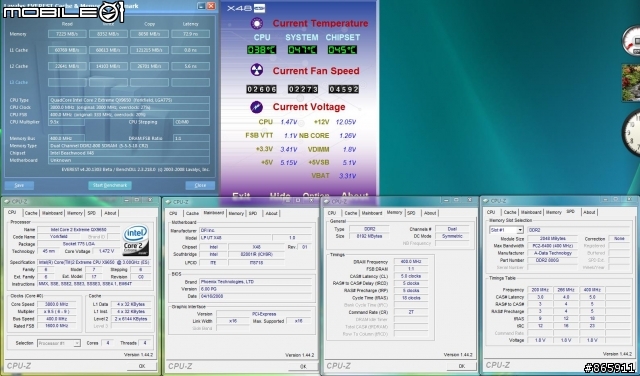Click OK in CPU-Z memory Timings window
This screenshot has height=376, width=640.
click(x=462, y=366)
